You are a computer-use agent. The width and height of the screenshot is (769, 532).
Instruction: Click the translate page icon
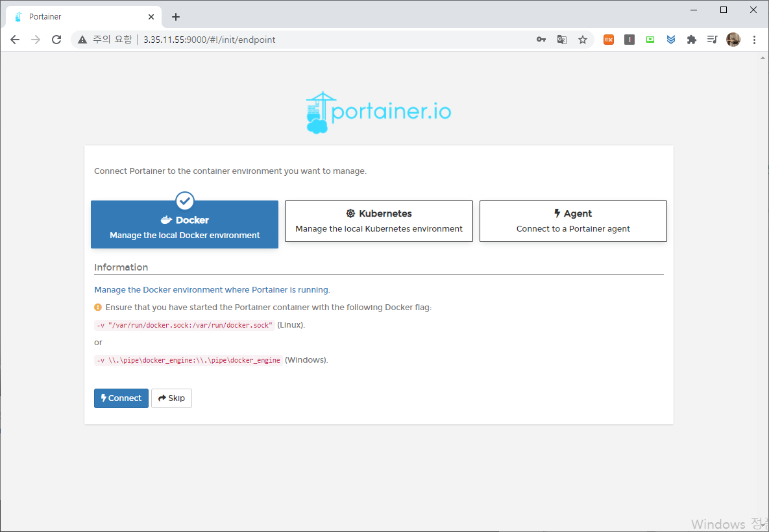562,40
